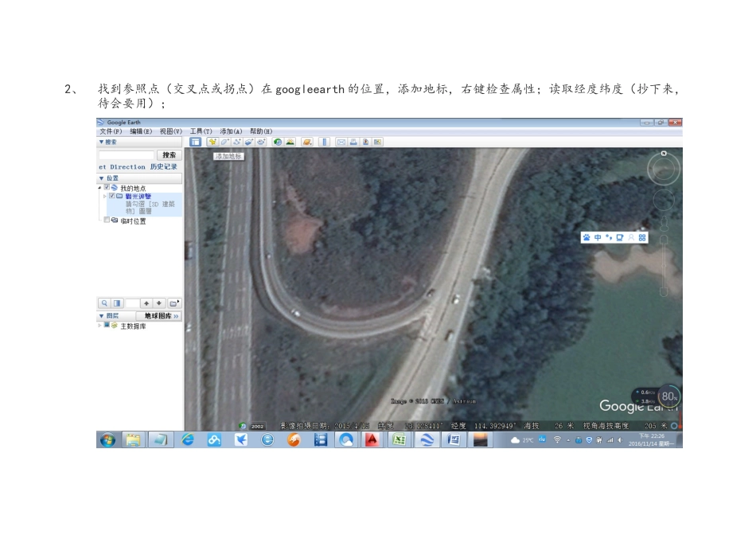756x535 pixels.
Task: Open the sunlight feature icon
Action: [290, 142]
